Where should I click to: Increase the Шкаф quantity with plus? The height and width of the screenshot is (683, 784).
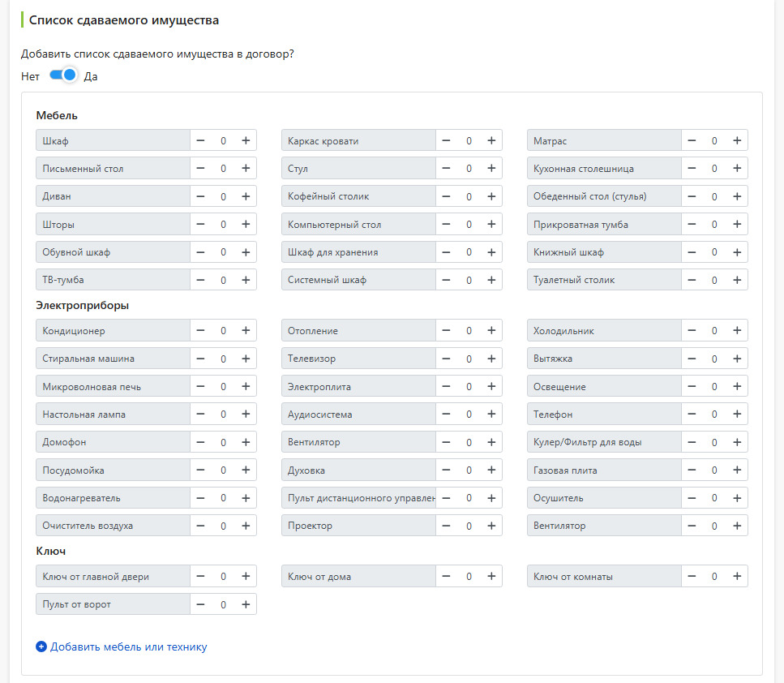[246, 140]
